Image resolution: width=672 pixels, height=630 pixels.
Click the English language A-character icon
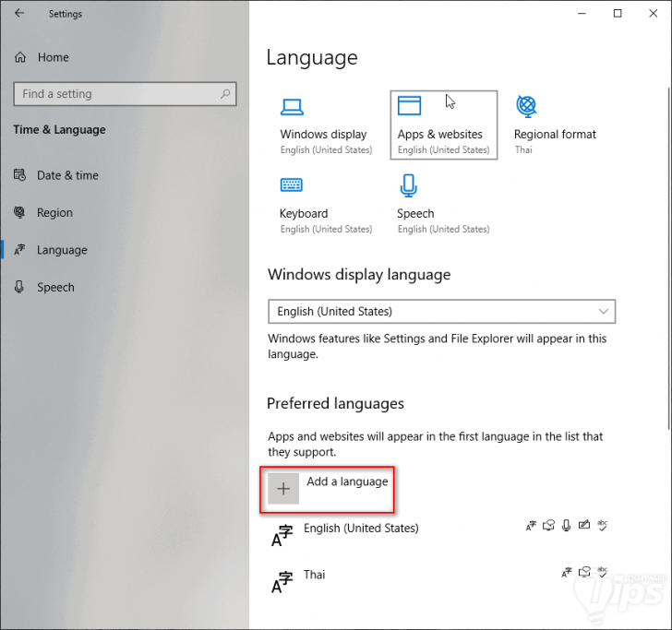(x=282, y=536)
